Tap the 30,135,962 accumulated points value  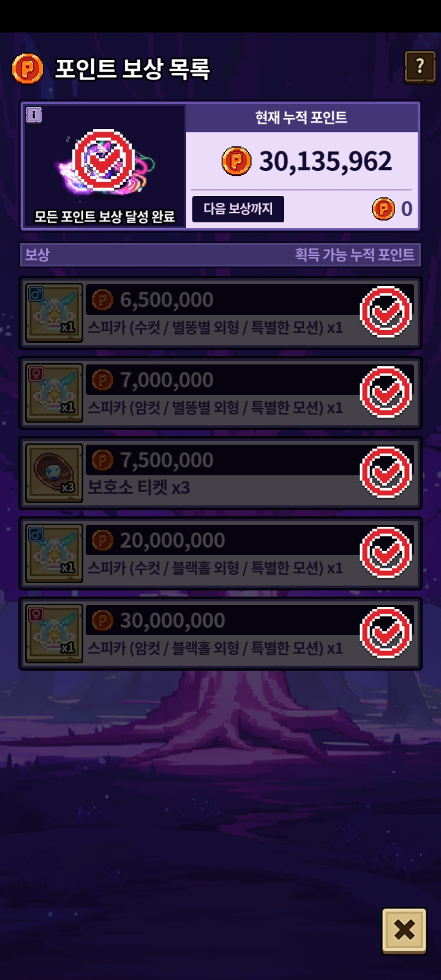pyautogui.click(x=325, y=161)
